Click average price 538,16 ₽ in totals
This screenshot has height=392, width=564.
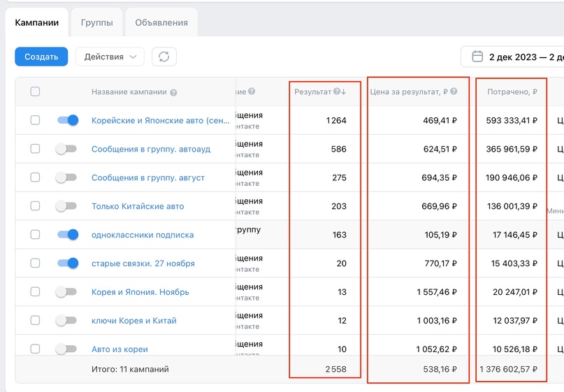[x=440, y=370]
